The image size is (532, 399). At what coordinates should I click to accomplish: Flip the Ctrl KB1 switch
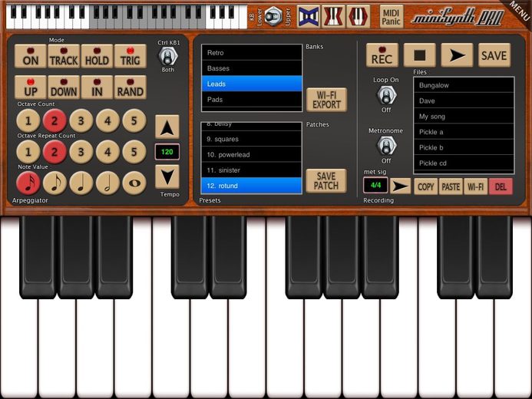(168, 56)
